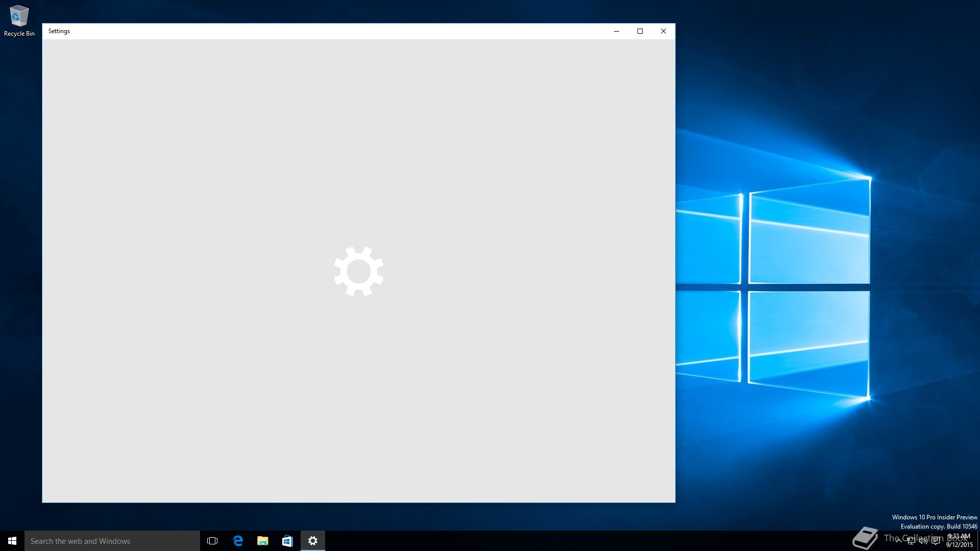This screenshot has width=980, height=551.
Task: Open the Start menu
Action: pyautogui.click(x=12, y=541)
